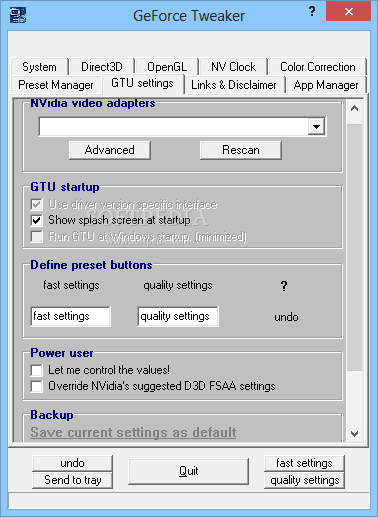
Task: Click the question mark in Define preset buttons
Action: click(284, 286)
